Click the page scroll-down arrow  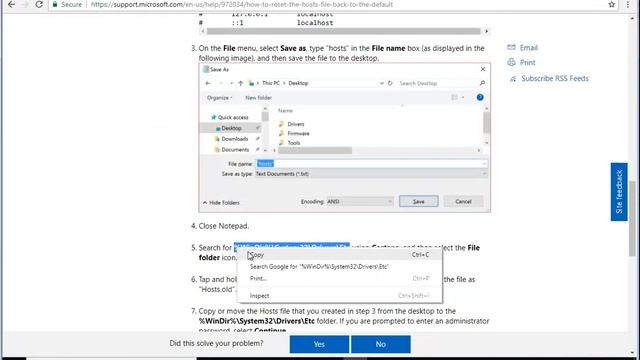pyautogui.click(x=632, y=353)
